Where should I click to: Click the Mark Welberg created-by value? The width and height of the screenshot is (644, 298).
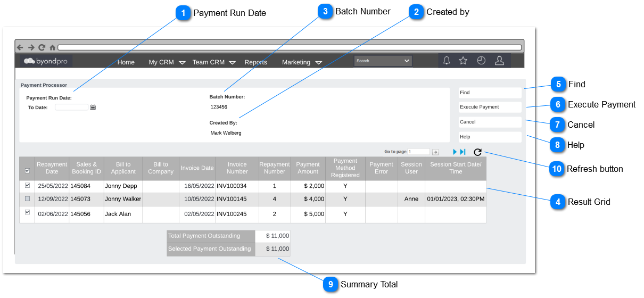coord(226,133)
